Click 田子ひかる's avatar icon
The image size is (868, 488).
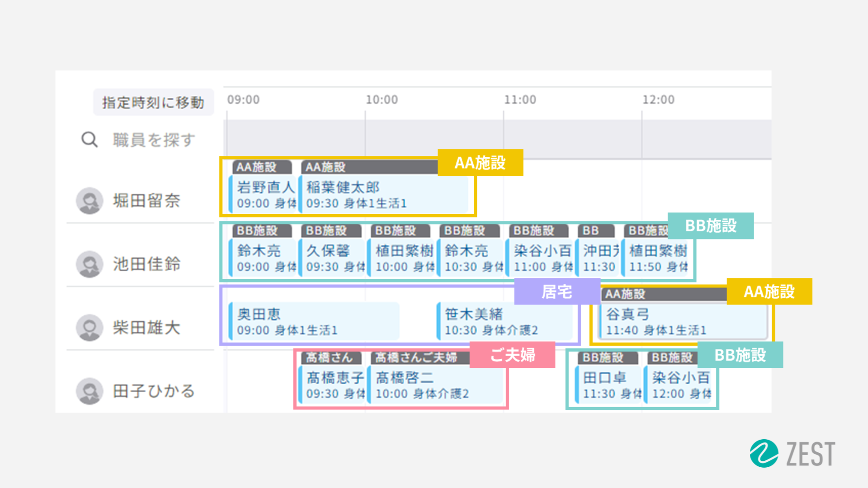point(90,391)
